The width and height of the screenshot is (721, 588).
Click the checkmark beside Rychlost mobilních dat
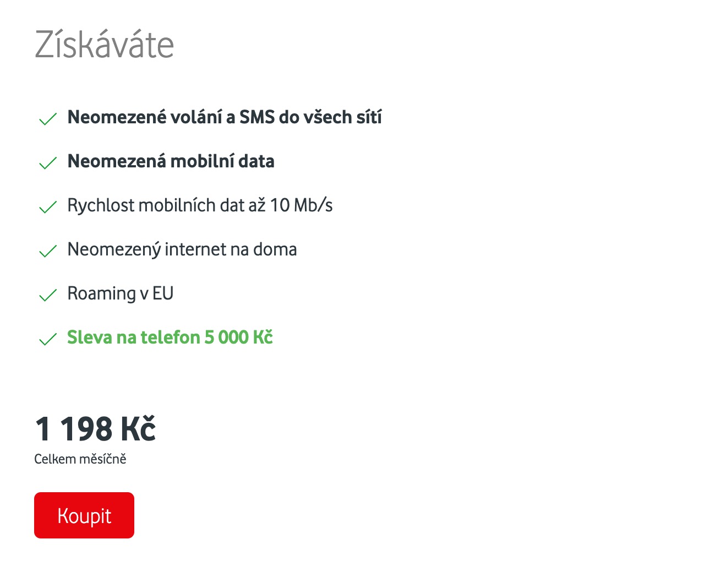(x=48, y=207)
